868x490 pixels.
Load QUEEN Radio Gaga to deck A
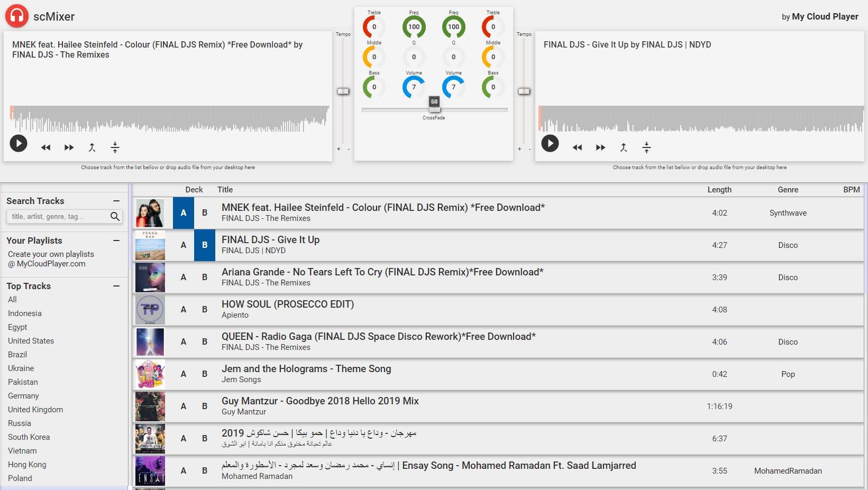click(184, 342)
